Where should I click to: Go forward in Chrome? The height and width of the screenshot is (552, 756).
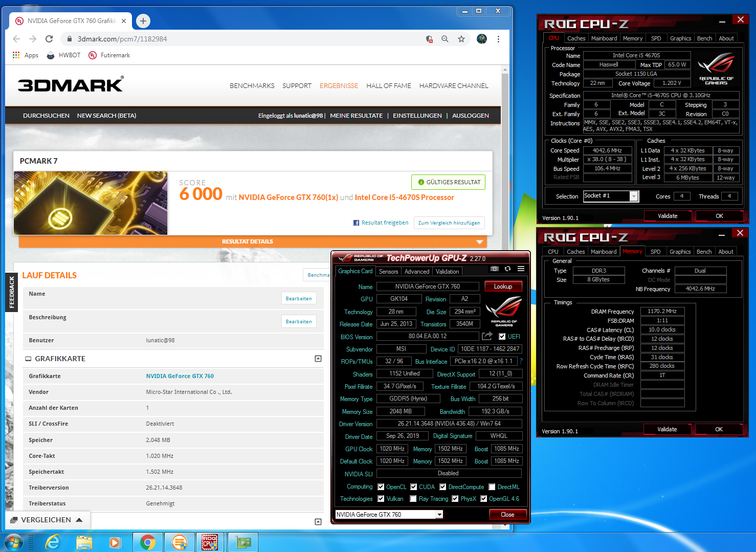pos(33,39)
